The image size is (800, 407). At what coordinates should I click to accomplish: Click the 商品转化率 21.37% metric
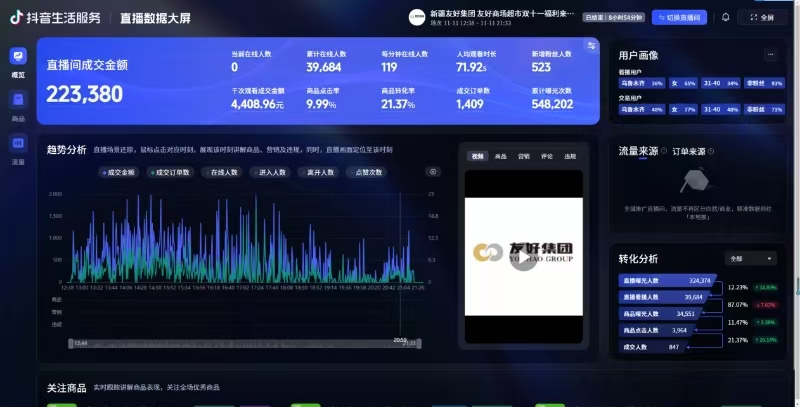(398, 98)
